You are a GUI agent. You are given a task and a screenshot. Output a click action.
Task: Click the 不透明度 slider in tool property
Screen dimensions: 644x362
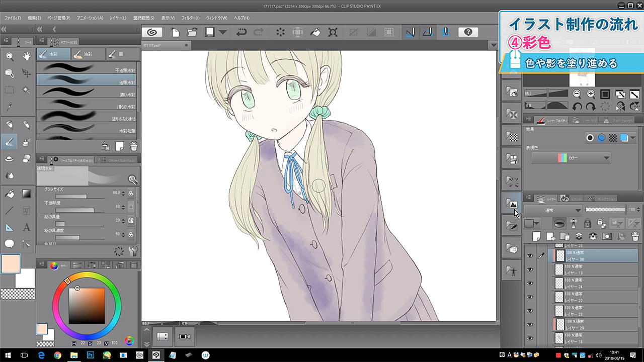(79, 210)
